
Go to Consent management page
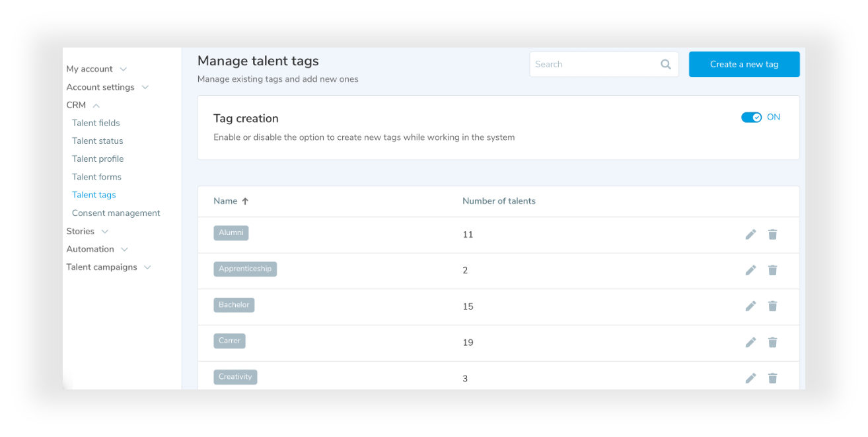[x=116, y=213]
